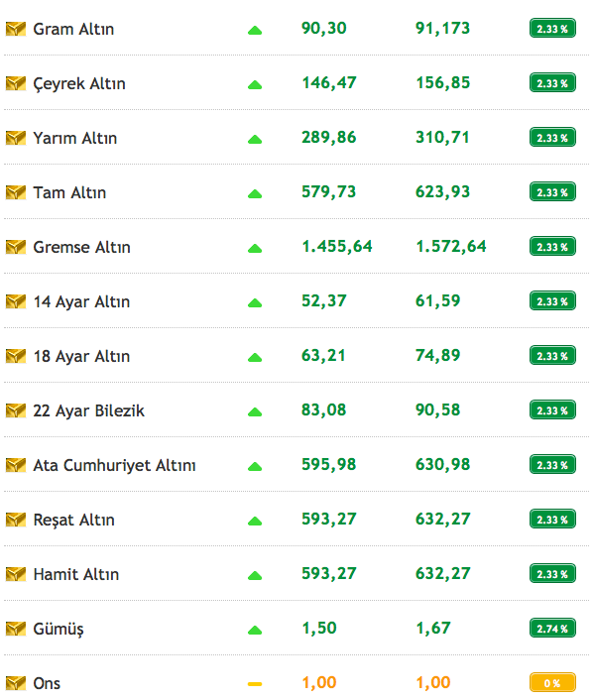Click the orange 0 % badge for Ons

[x=552, y=683]
